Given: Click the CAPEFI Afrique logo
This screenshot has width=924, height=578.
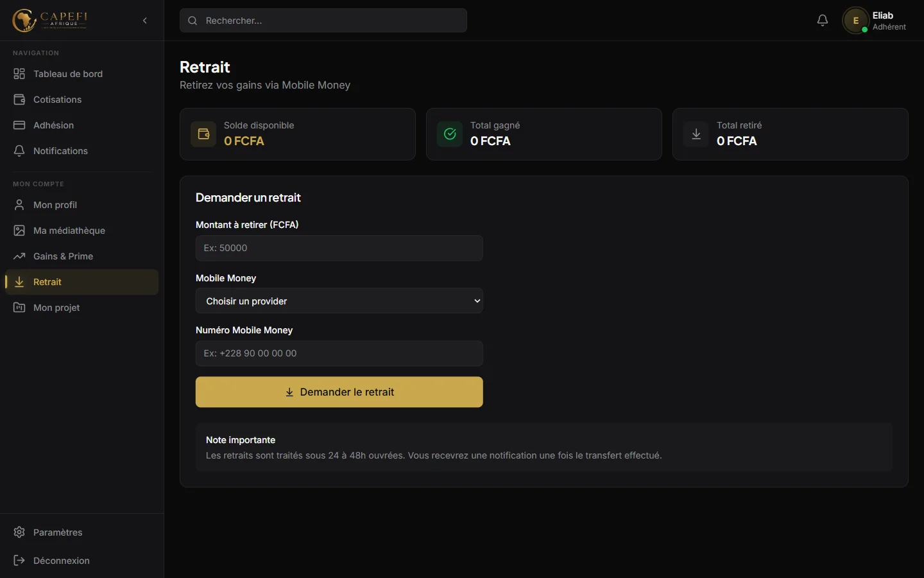Looking at the screenshot, I should coord(50,21).
